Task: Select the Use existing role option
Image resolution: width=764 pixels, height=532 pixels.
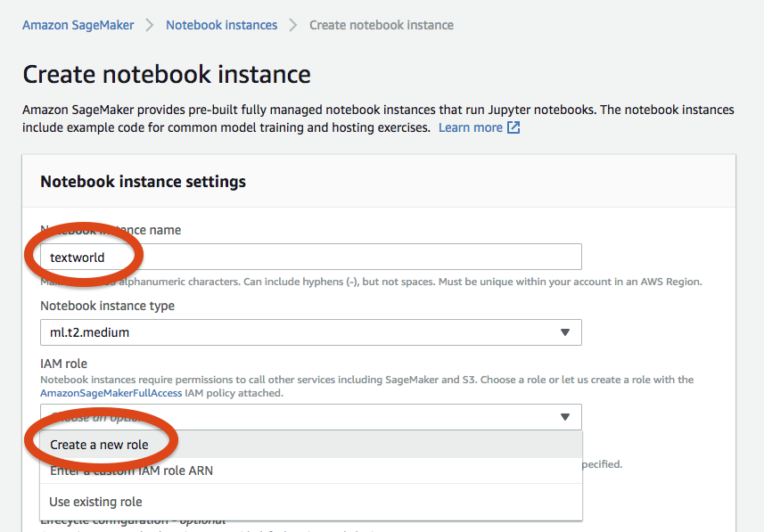Action: 95,502
